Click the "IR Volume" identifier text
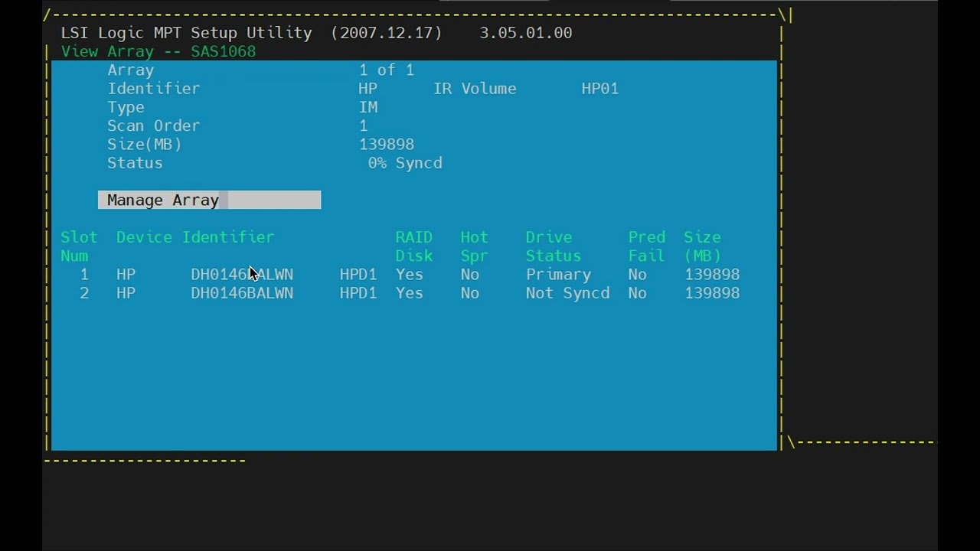 coord(475,88)
